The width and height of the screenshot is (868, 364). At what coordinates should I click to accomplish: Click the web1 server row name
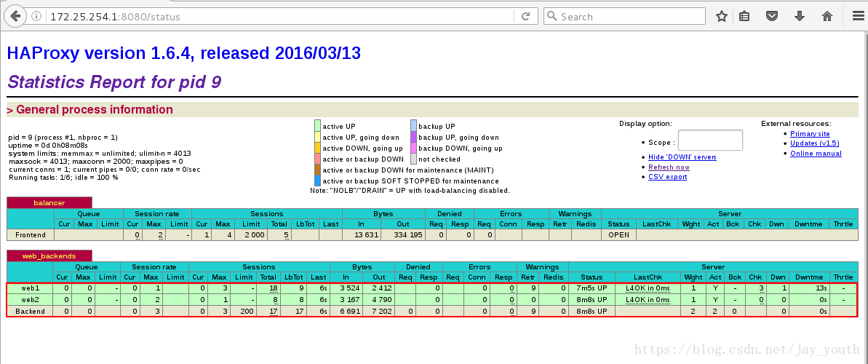[30, 288]
